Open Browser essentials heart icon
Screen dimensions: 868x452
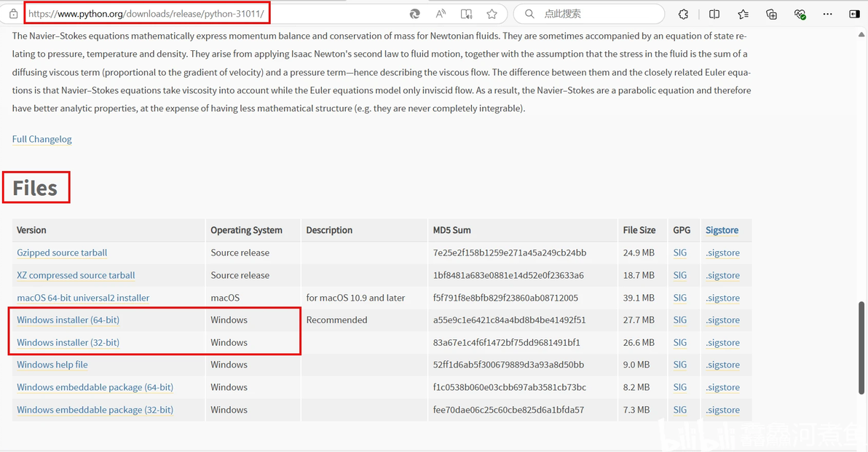pos(800,14)
